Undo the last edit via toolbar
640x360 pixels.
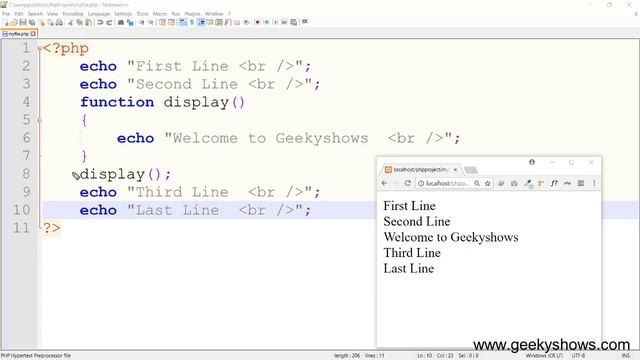100,22
